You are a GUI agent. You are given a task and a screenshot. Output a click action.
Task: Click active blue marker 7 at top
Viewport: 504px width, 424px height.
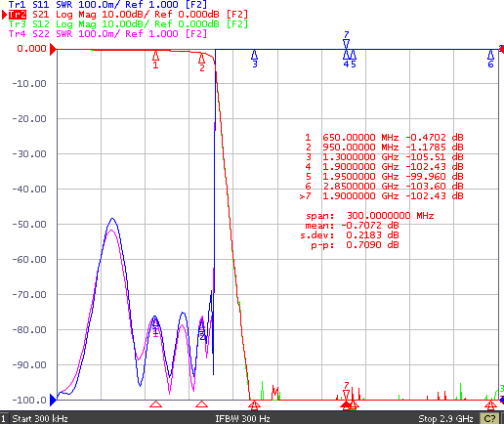pos(347,40)
